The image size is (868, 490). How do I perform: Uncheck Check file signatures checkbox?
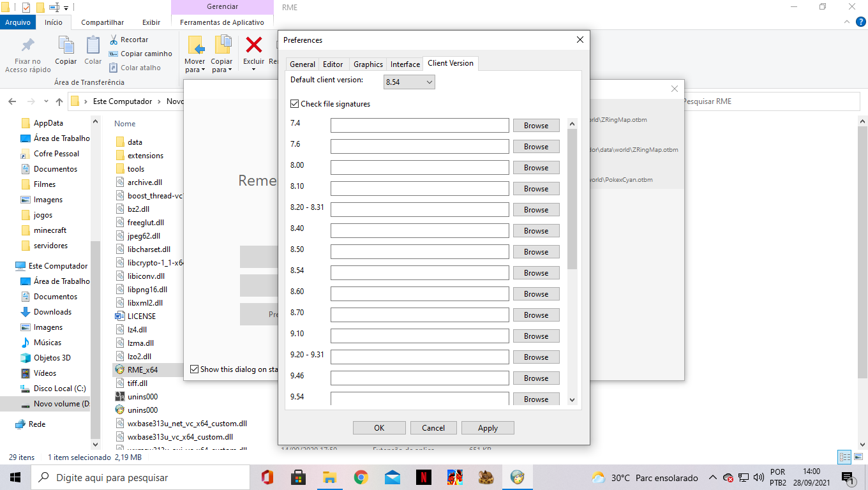(294, 103)
